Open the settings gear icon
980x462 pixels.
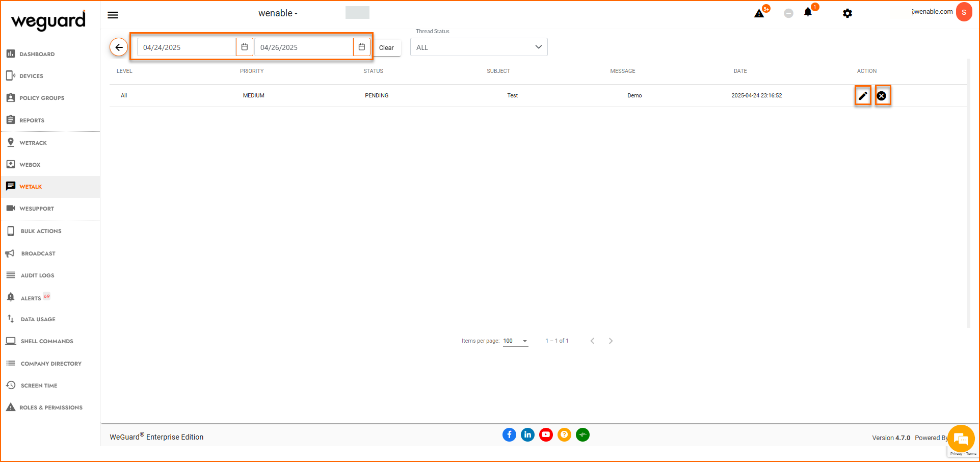[x=847, y=13]
